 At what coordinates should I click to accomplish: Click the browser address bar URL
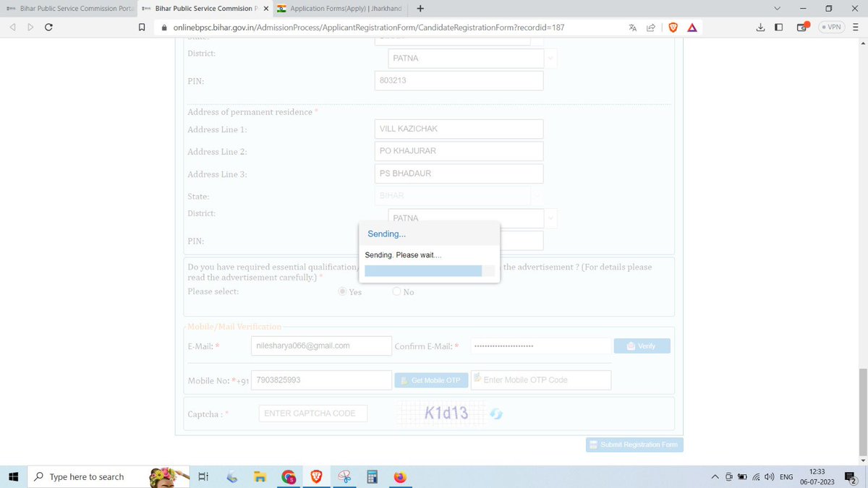click(x=369, y=27)
